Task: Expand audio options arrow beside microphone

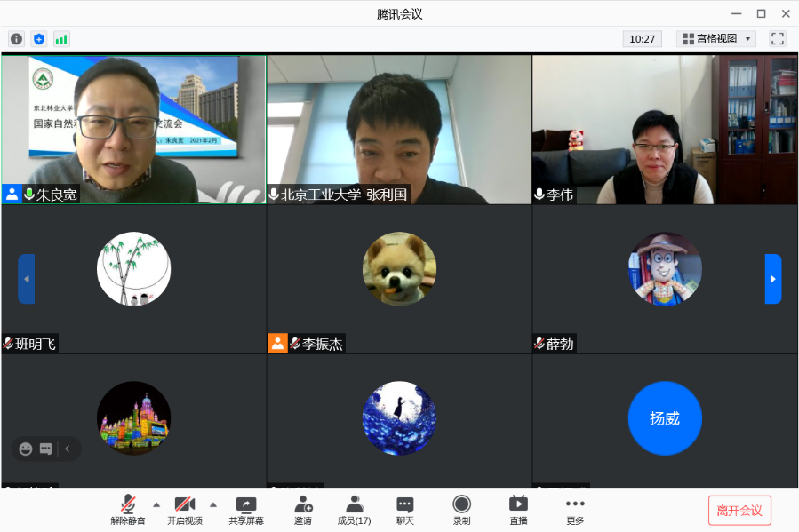Action: tap(156, 504)
